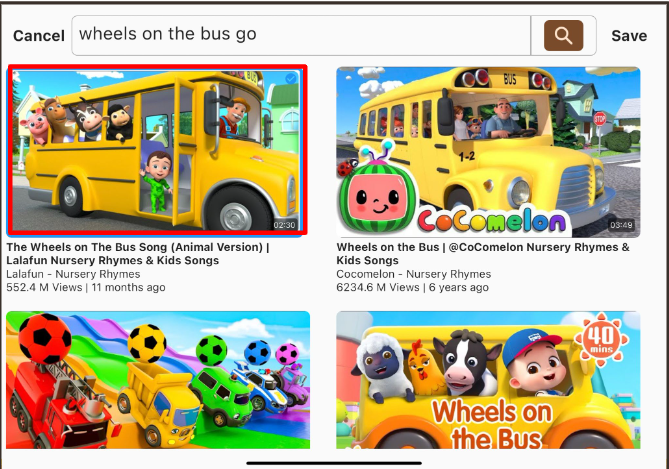The image size is (669, 469).
Task: Tap the Cancel button
Action: coord(39,36)
